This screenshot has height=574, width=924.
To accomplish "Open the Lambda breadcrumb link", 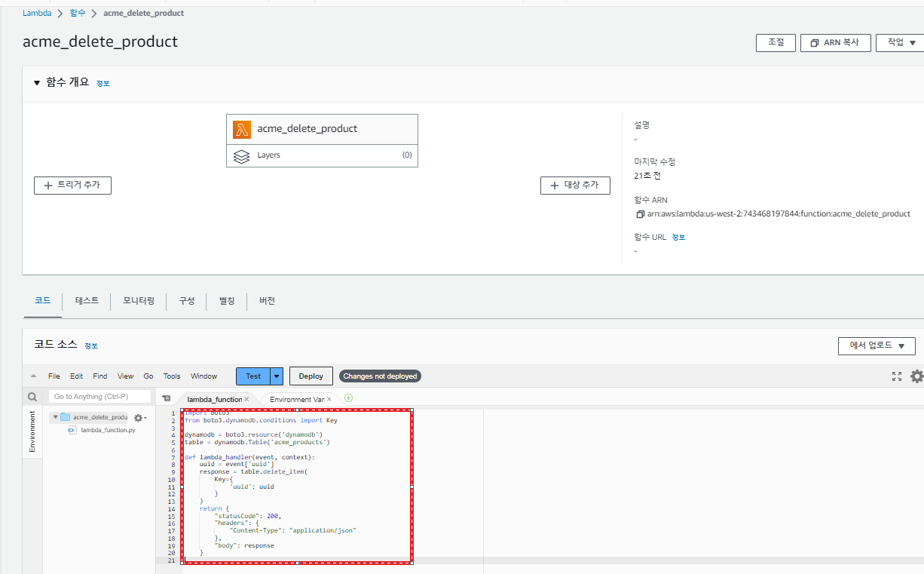I will (37, 13).
